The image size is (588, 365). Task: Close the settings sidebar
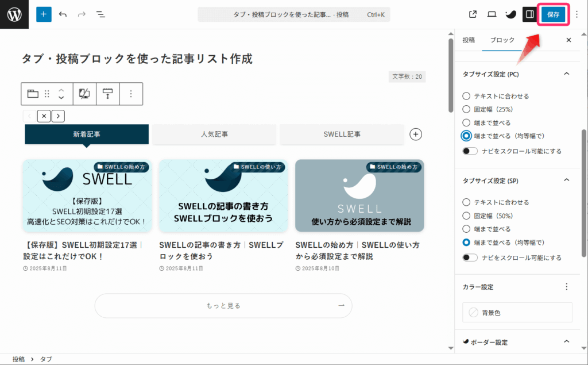(568, 40)
